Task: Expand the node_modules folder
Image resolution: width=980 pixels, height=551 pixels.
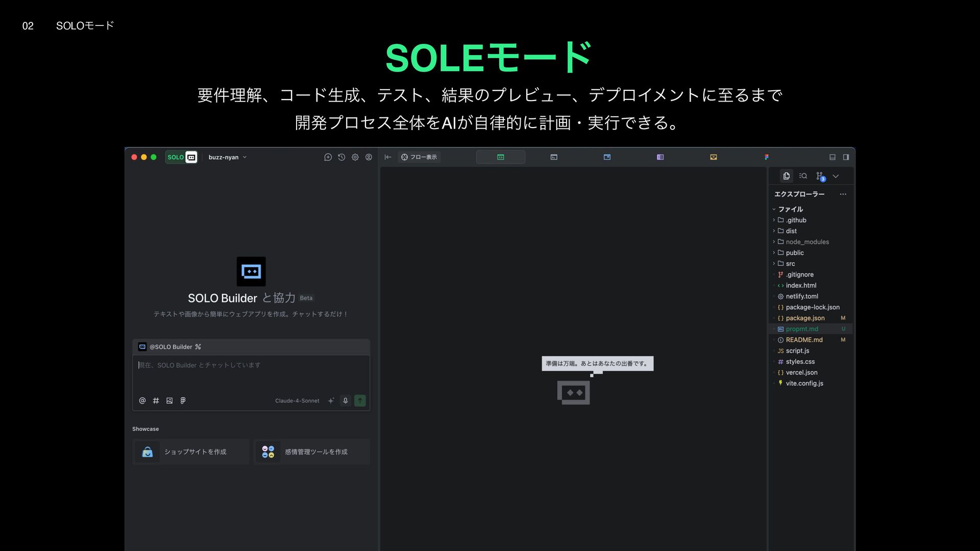Action: point(807,242)
